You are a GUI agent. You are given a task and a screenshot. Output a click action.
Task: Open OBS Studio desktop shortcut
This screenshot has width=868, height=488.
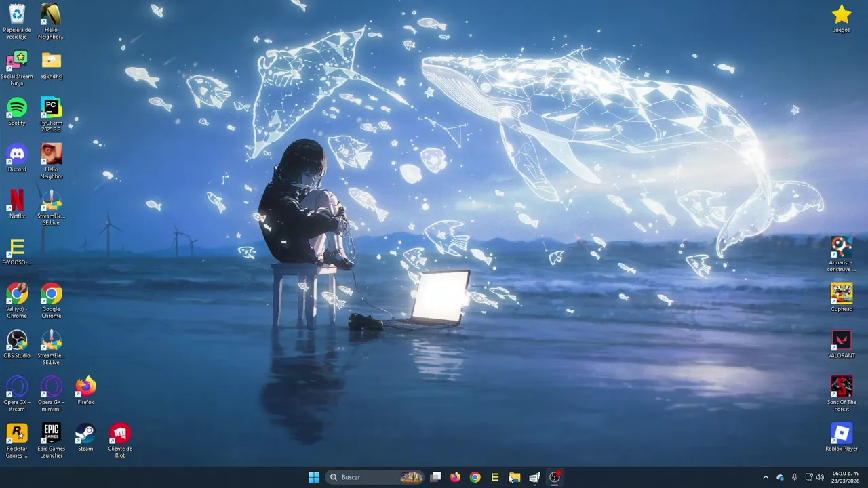[x=17, y=344]
